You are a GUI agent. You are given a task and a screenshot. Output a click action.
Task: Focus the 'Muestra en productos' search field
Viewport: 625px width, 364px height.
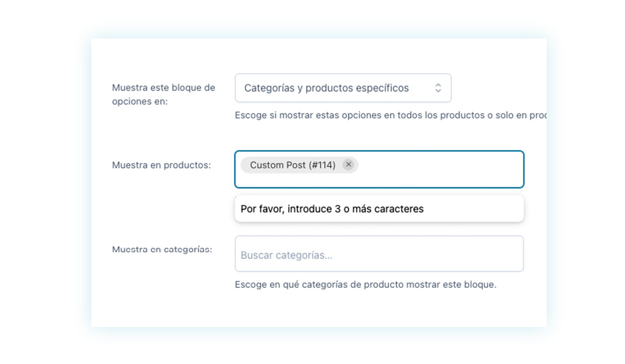379,169
